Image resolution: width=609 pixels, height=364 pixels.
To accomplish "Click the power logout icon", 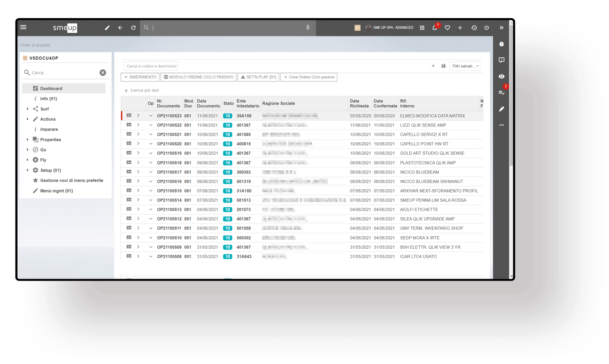I will (x=486, y=28).
